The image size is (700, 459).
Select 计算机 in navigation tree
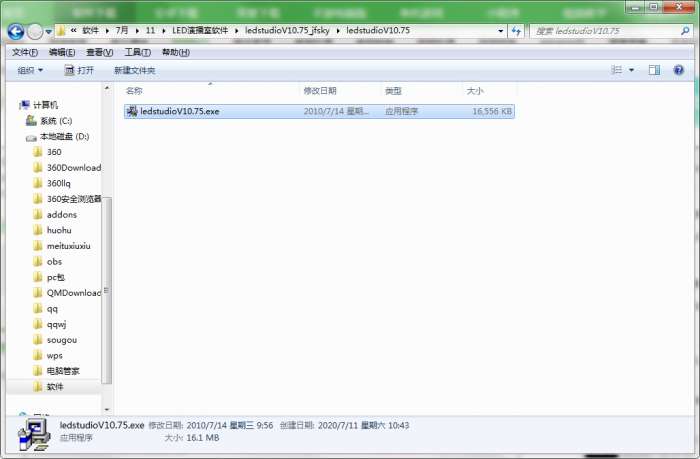coord(46,105)
